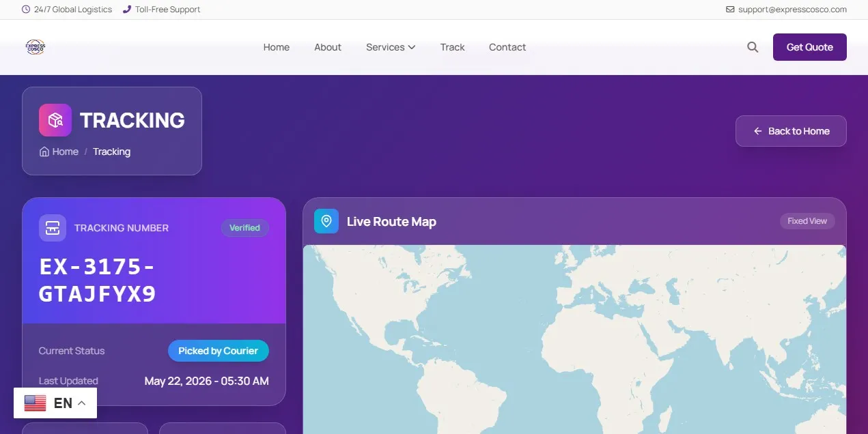The width and height of the screenshot is (868, 434).
Task: Open the Track page in navigation
Action: point(453,47)
